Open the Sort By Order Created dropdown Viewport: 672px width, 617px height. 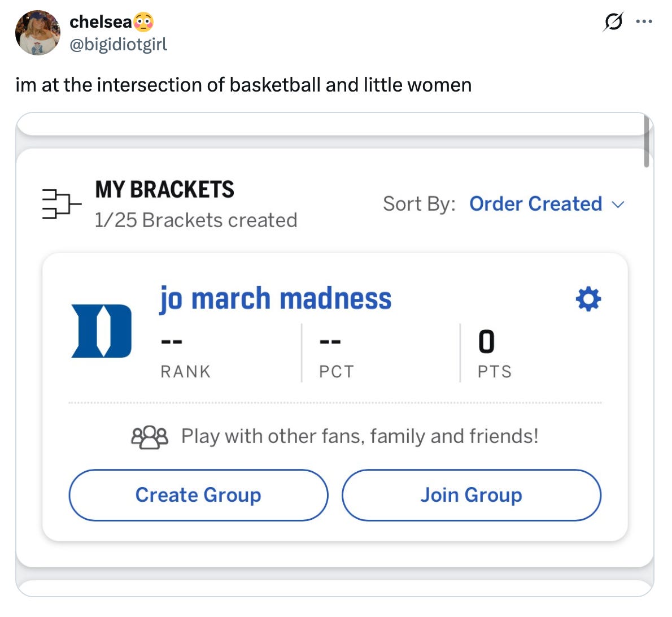click(535, 204)
